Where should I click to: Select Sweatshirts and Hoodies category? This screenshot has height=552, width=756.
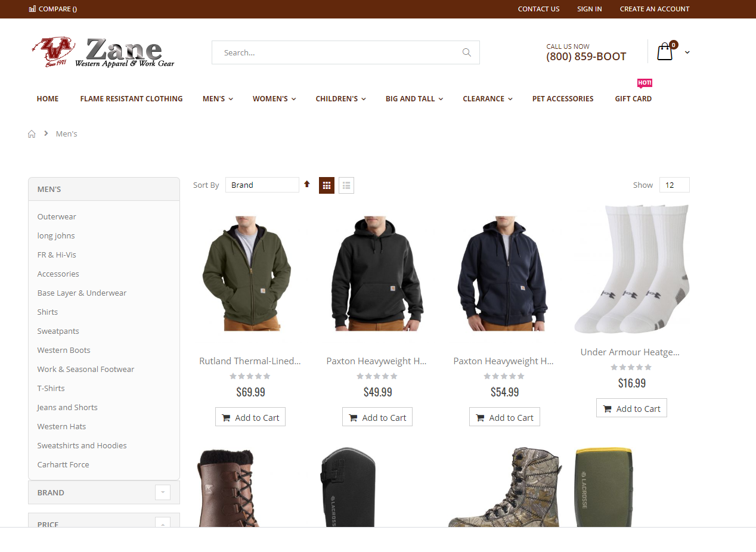tap(82, 446)
